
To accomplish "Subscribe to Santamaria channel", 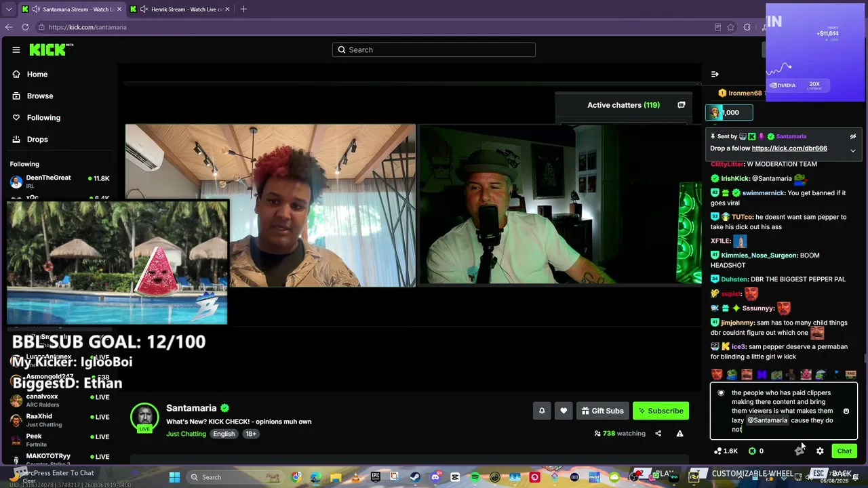I will 660,411.
